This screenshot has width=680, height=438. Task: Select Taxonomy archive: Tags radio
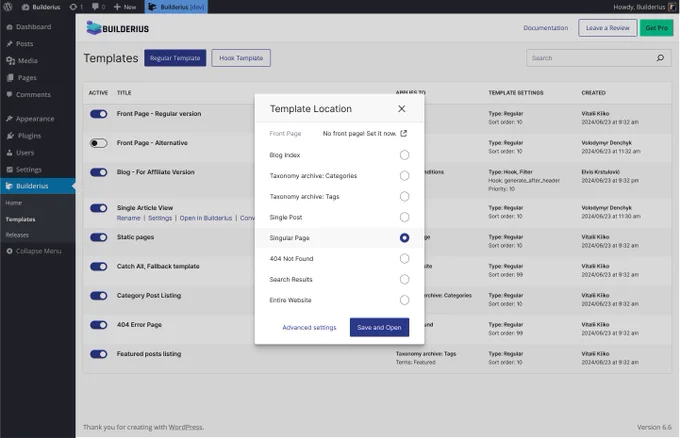pos(404,196)
